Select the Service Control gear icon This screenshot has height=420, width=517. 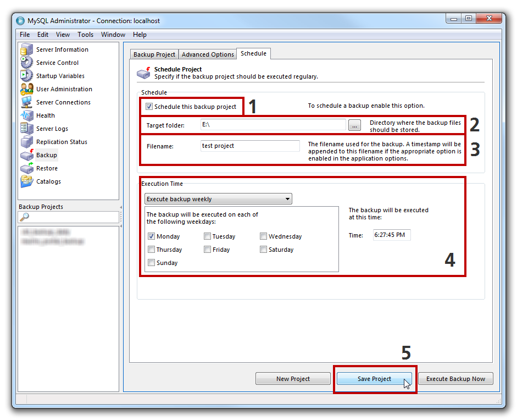click(27, 63)
